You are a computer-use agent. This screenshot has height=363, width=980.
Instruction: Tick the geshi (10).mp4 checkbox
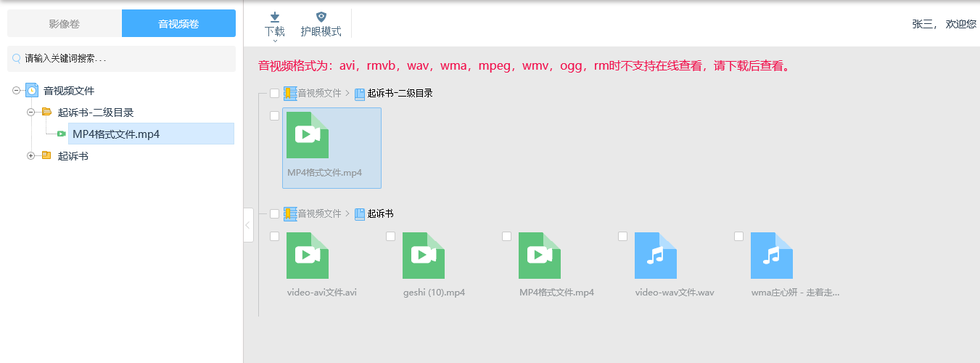click(390, 236)
